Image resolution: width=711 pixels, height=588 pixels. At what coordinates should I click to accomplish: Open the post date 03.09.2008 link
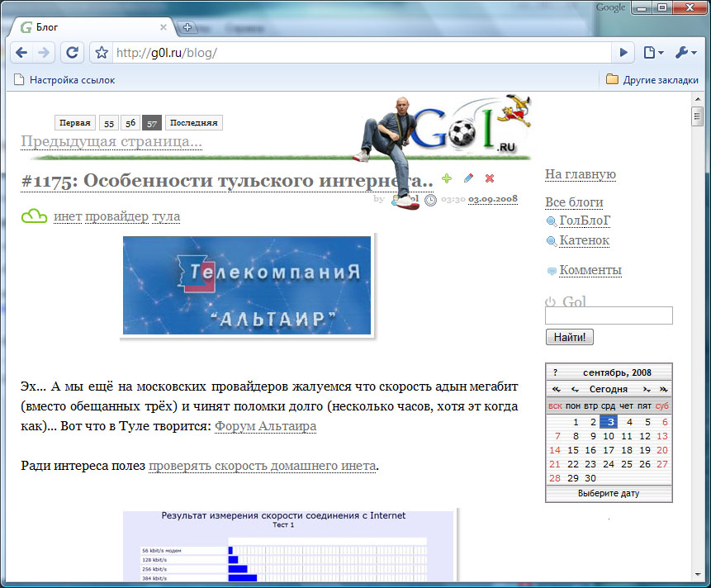[493, 198]
